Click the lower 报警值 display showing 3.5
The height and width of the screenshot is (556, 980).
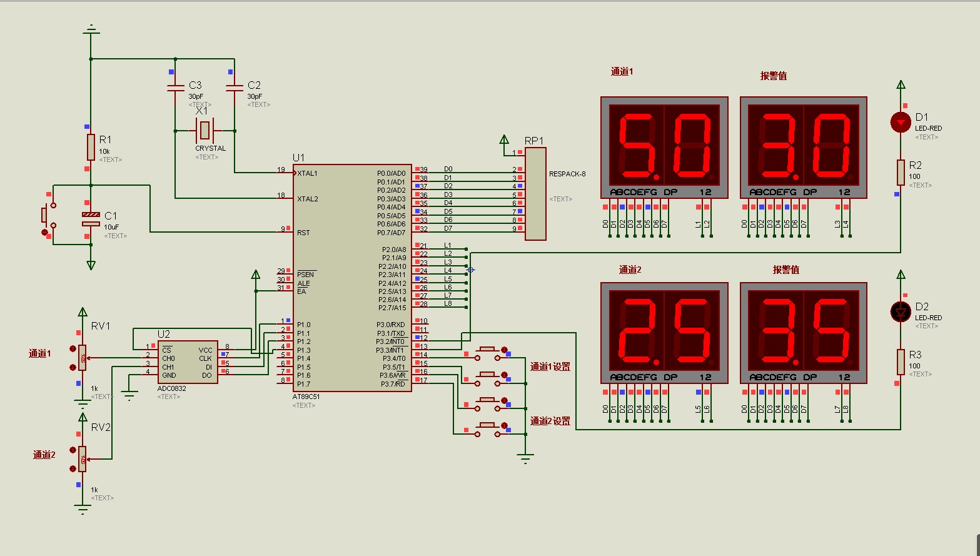pyautogui.click(x=804, y=333)
